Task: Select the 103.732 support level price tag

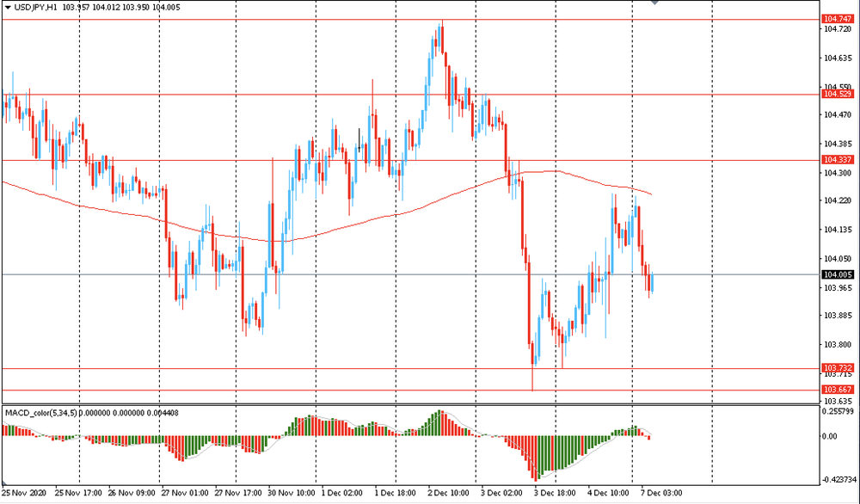Action: tap(838, 368)
